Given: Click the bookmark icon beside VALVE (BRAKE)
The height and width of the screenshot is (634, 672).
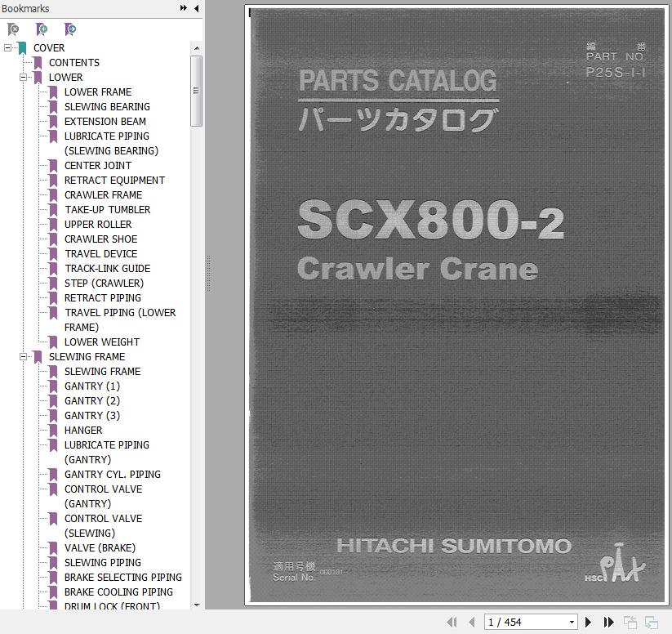Looking at the screenshot, I should [x=53, y=548].
